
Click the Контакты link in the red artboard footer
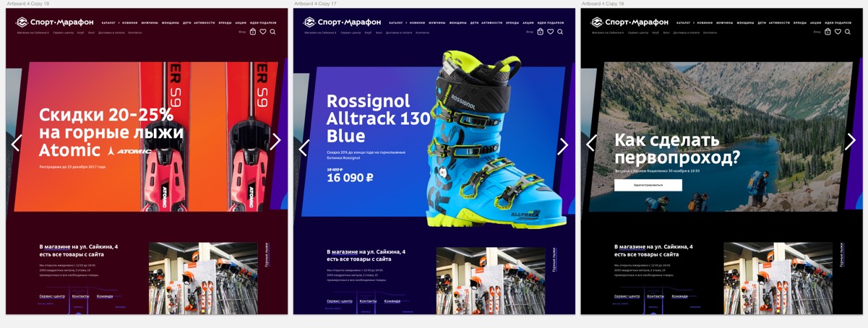click(x=81, y=296)
